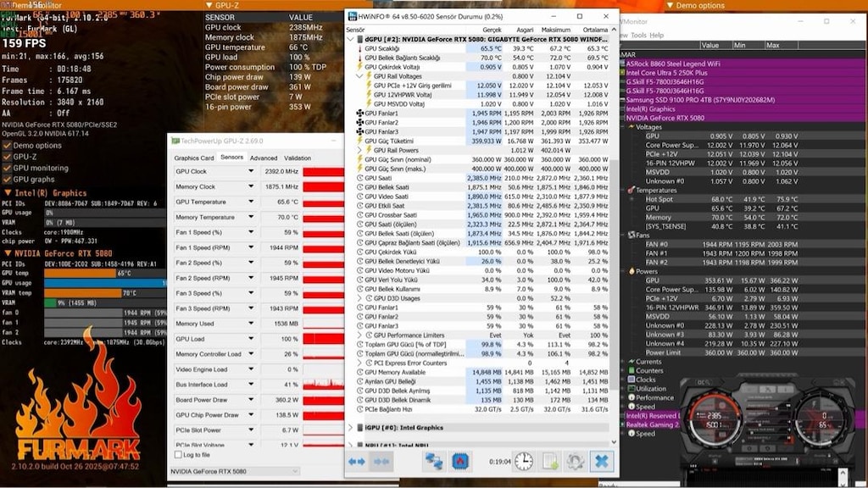Open HWiNFO network remote monitoring icon
Screen dimensions: 868x488
coord(433,462)
